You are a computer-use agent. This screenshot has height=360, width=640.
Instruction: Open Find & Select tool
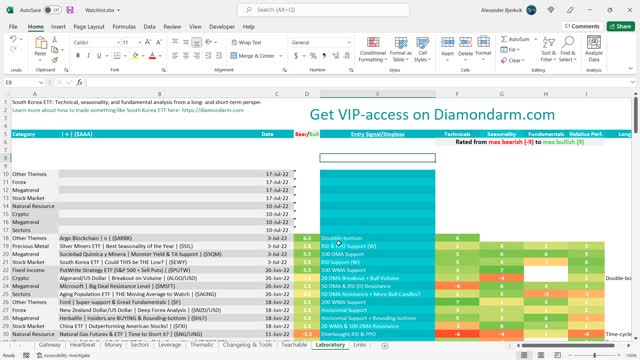click(x=568, y=49)
